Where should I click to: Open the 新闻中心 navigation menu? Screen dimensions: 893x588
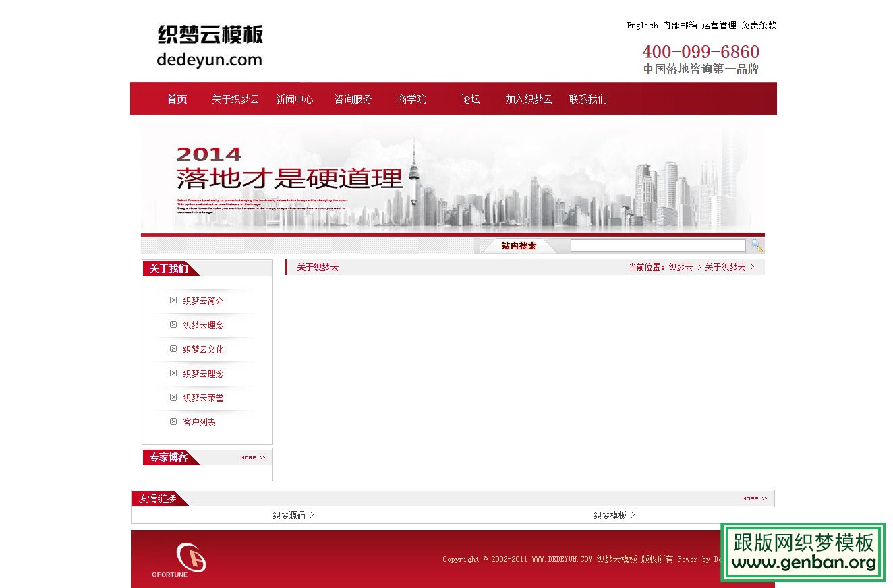(x=294, y=98)
